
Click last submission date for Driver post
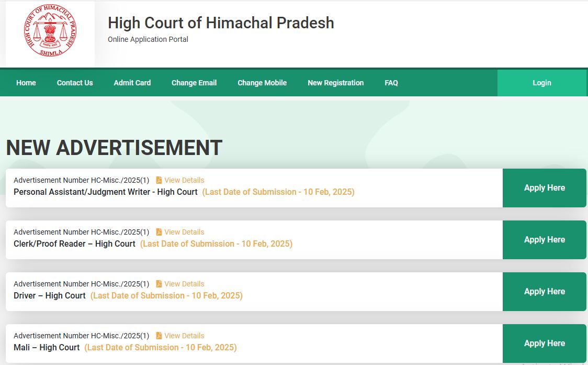coord(166,295)
